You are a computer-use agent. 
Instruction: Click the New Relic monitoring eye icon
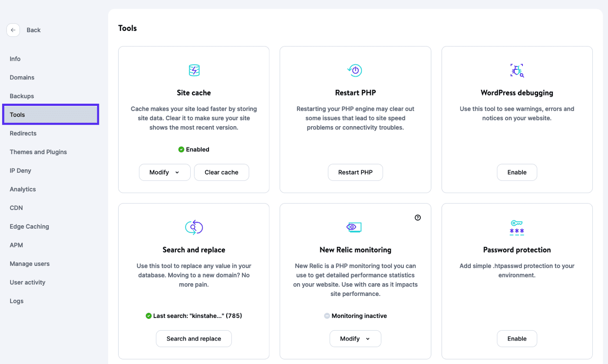pos(355,227)
